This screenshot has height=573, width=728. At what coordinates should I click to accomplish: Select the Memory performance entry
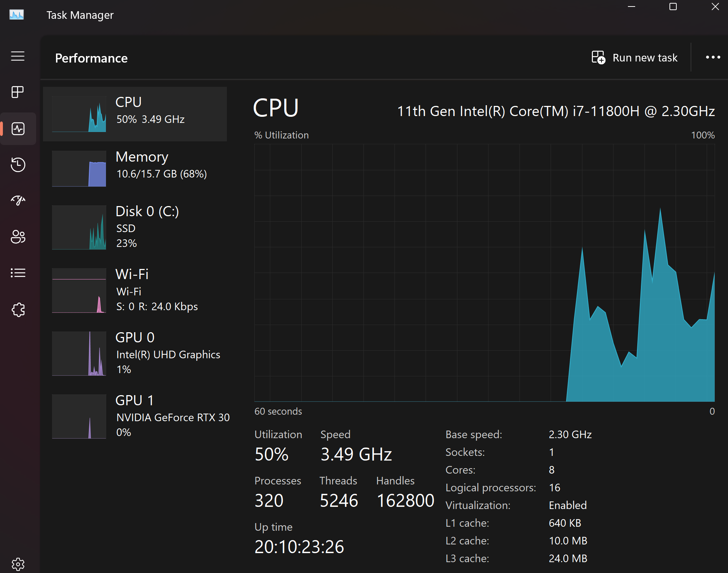pos(135,168)
